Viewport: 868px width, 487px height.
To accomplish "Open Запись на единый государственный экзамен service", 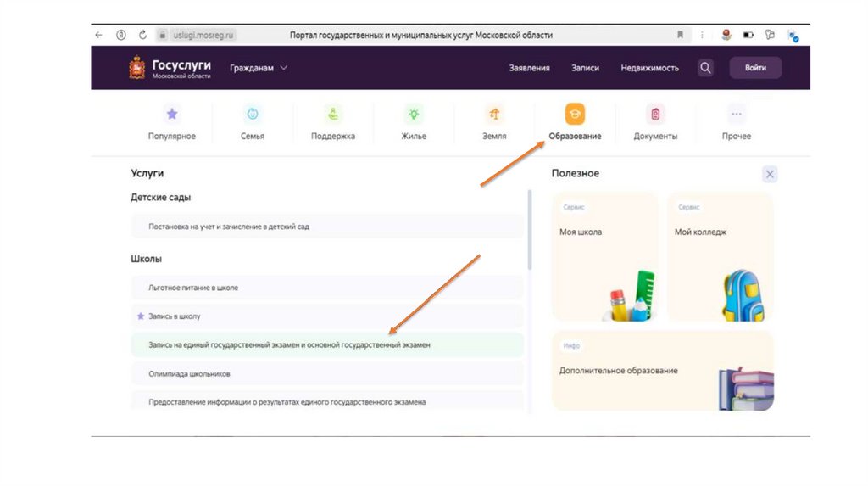I will 327,345.
